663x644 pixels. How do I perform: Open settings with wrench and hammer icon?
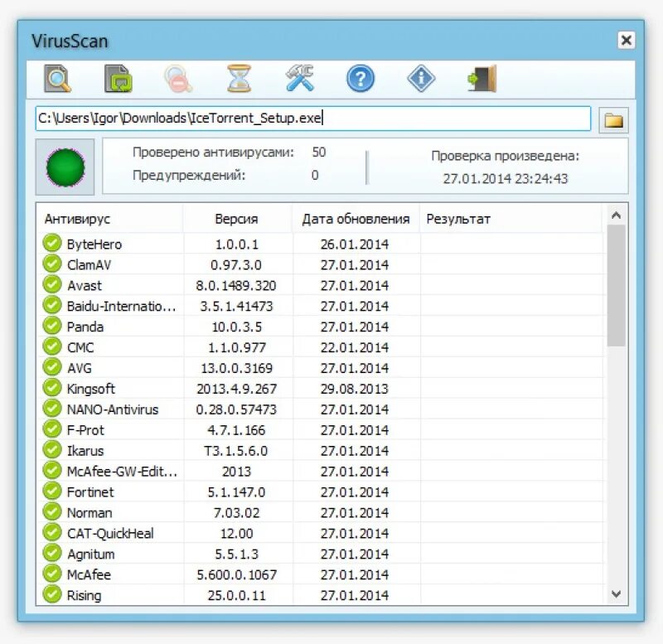click(x=299, y=78)
